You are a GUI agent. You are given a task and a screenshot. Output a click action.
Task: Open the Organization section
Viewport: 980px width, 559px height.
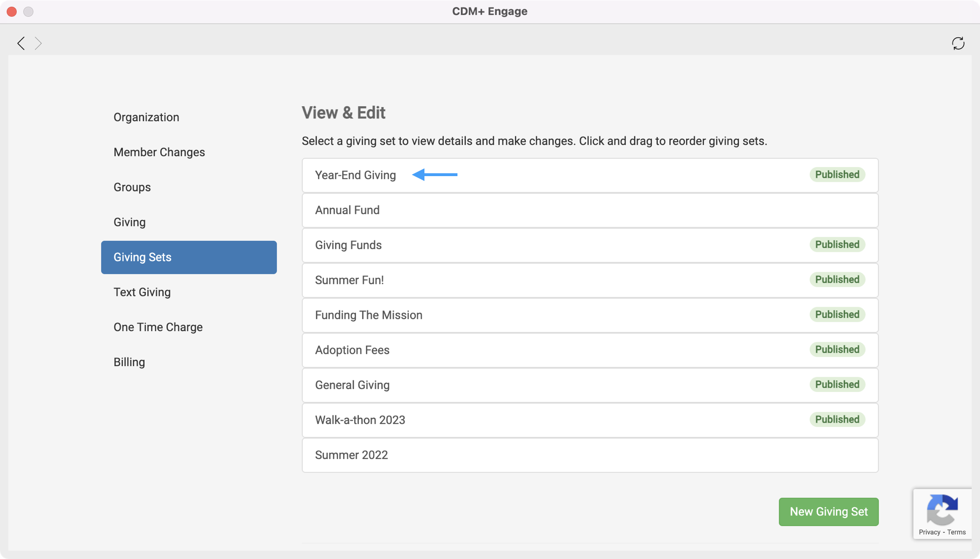tap(146, 117)
